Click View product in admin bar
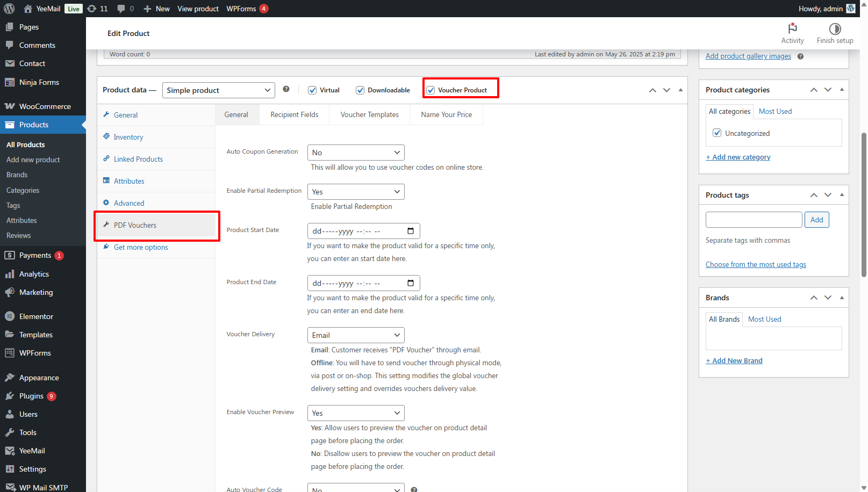The height and width of the screenshot is (492, 868). 198,9
